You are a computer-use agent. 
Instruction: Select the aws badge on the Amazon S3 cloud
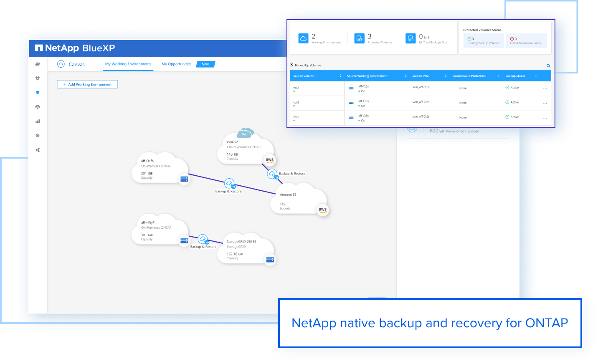pyautogui.click(x=322, y=210)
